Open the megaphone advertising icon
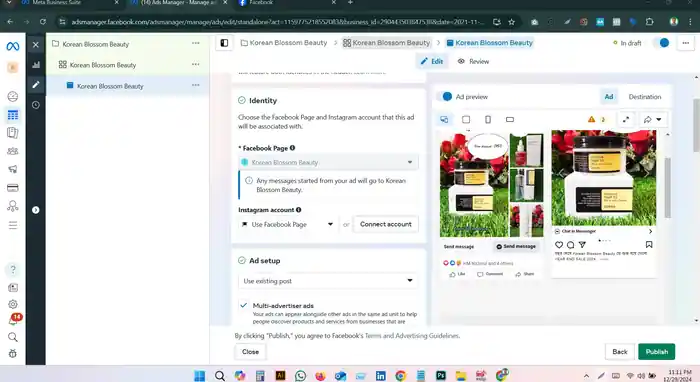The width and height of the screenshot is (700, 382). pyautogui.click(x=12, y=169)
